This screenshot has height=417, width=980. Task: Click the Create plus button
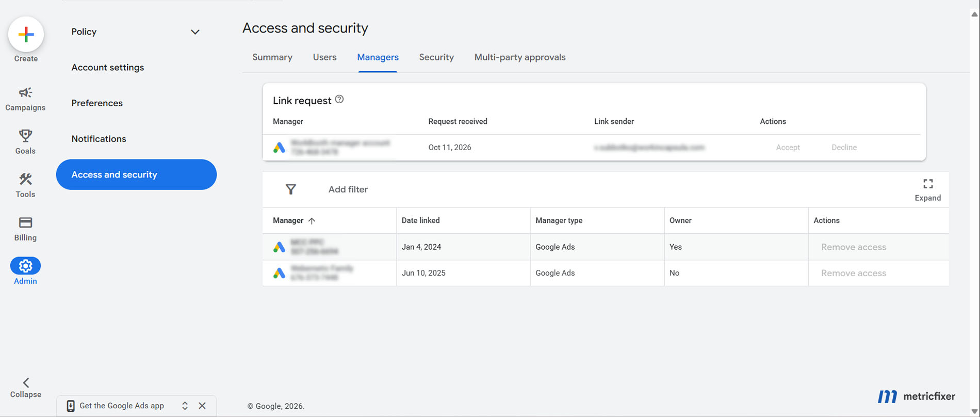26,35
